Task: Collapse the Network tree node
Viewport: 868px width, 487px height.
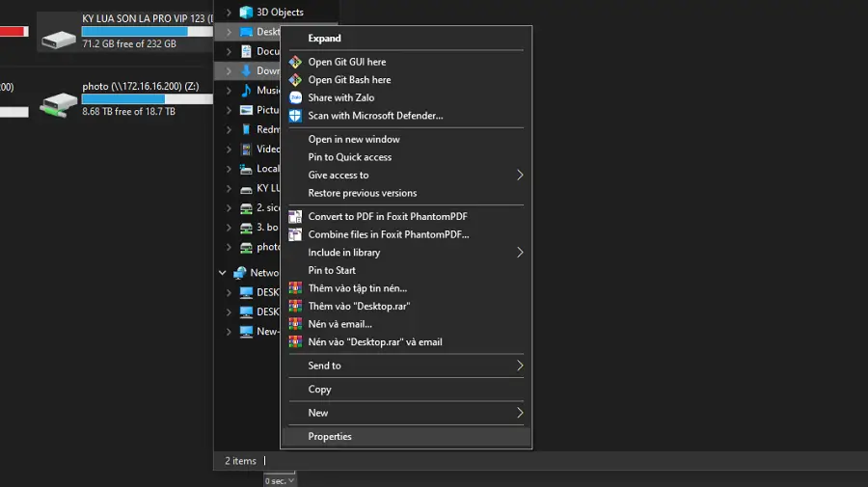Action: click(x=223, y=273)
